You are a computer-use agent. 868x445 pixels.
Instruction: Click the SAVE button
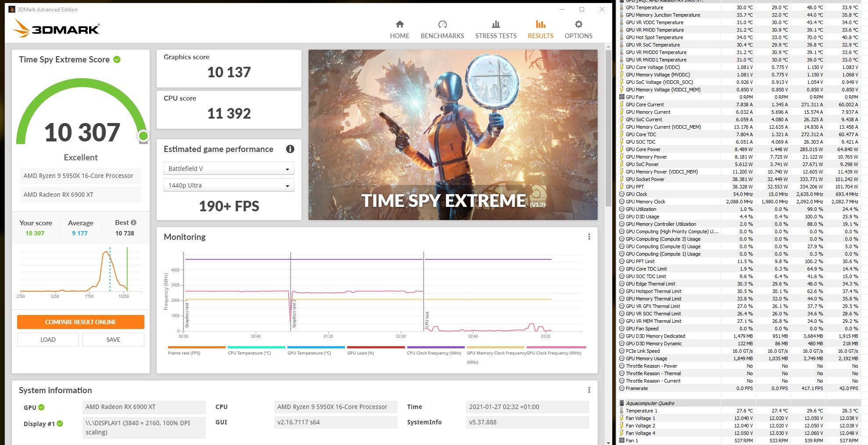[x=113, y=340]
